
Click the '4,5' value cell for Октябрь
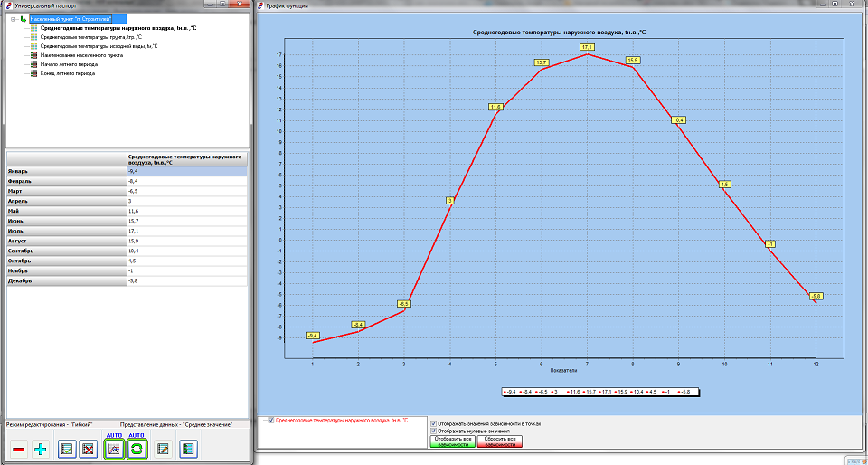(x=186, y=261)
